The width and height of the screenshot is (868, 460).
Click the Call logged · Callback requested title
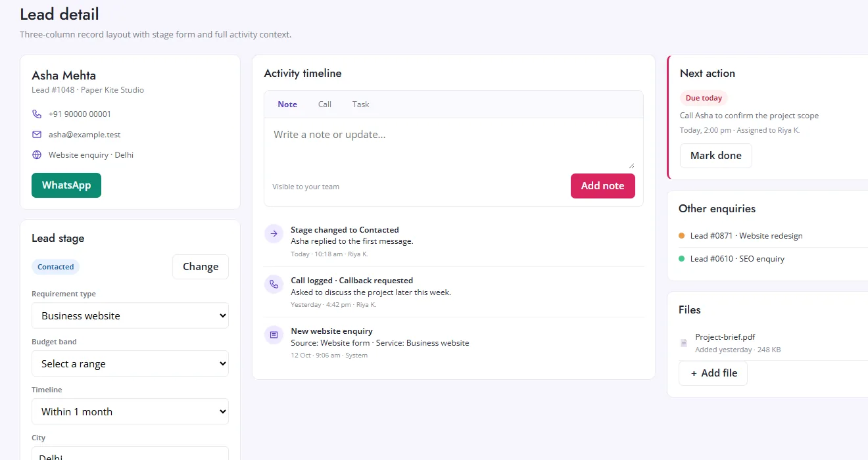352,281
